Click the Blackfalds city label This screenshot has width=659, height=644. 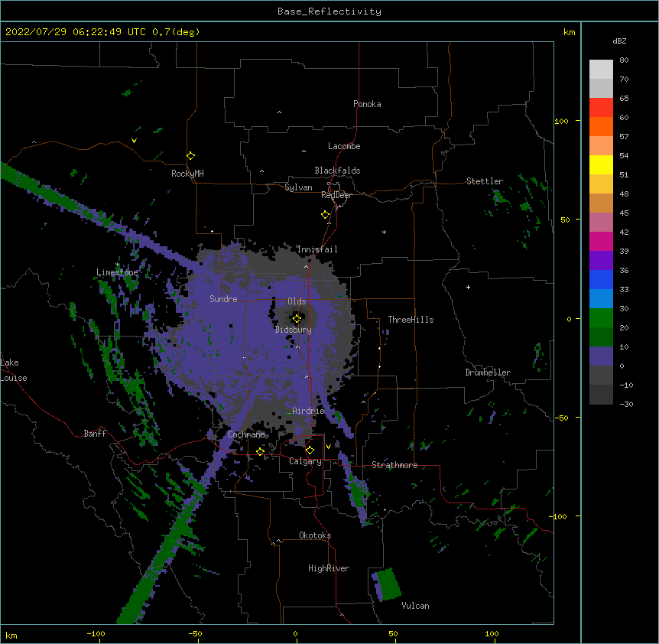pos(337,171)
